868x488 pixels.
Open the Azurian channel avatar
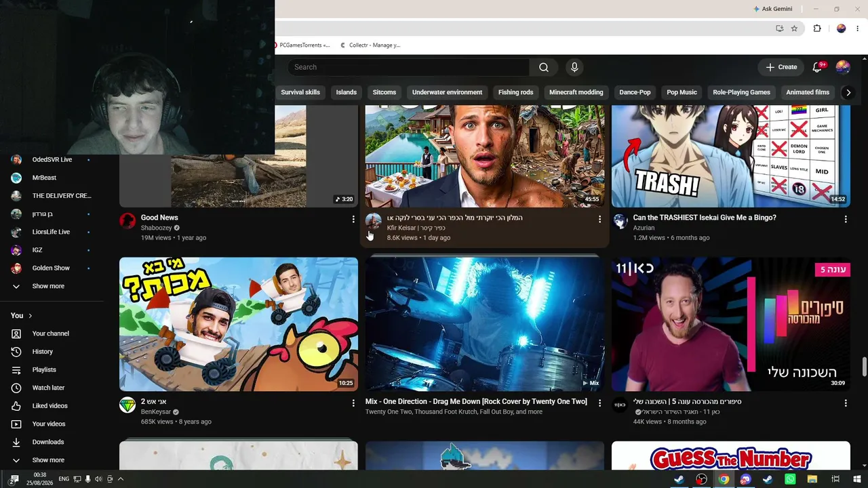pyautogui.click(x=620, y=221)
